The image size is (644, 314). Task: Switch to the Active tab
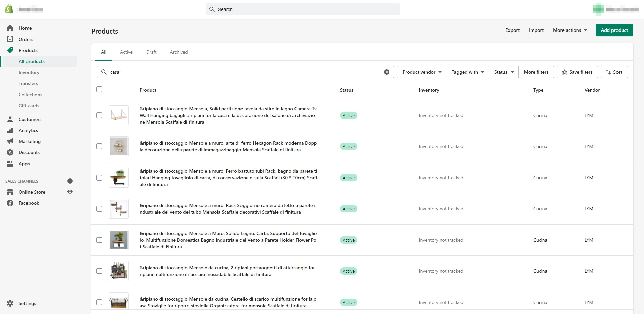tap(126, 52)
